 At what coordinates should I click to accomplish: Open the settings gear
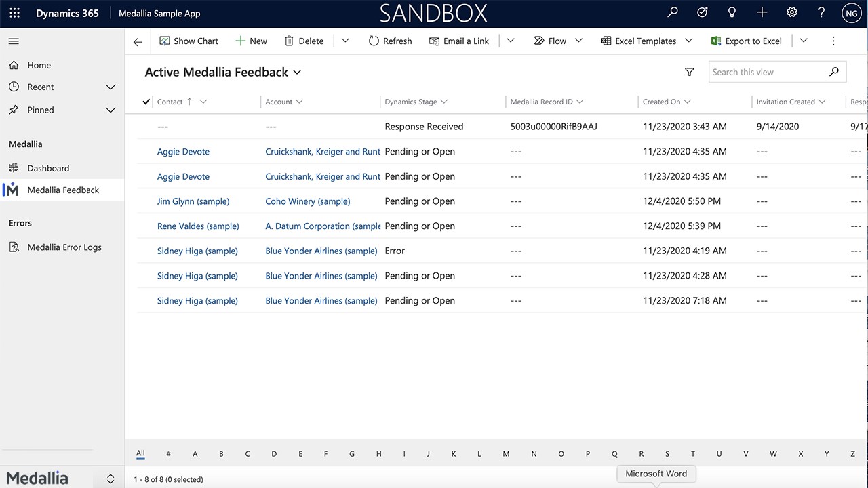tap(791, 13)
